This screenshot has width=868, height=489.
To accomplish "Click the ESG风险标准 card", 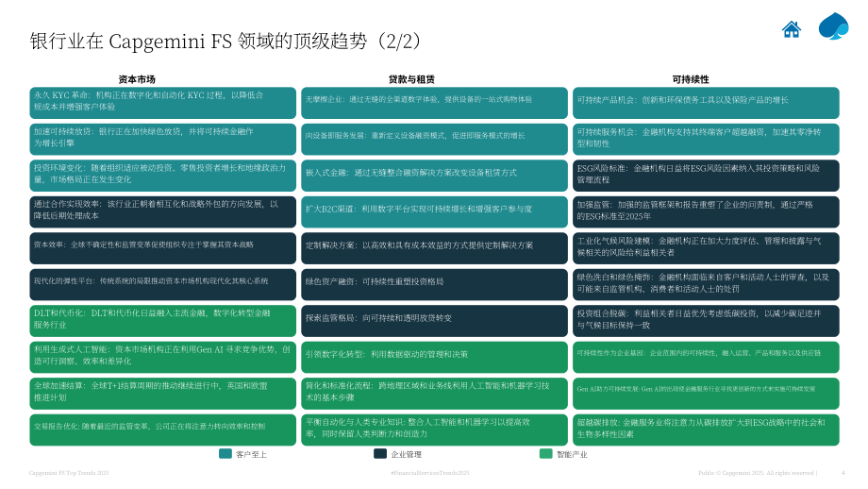I will 706,176.
